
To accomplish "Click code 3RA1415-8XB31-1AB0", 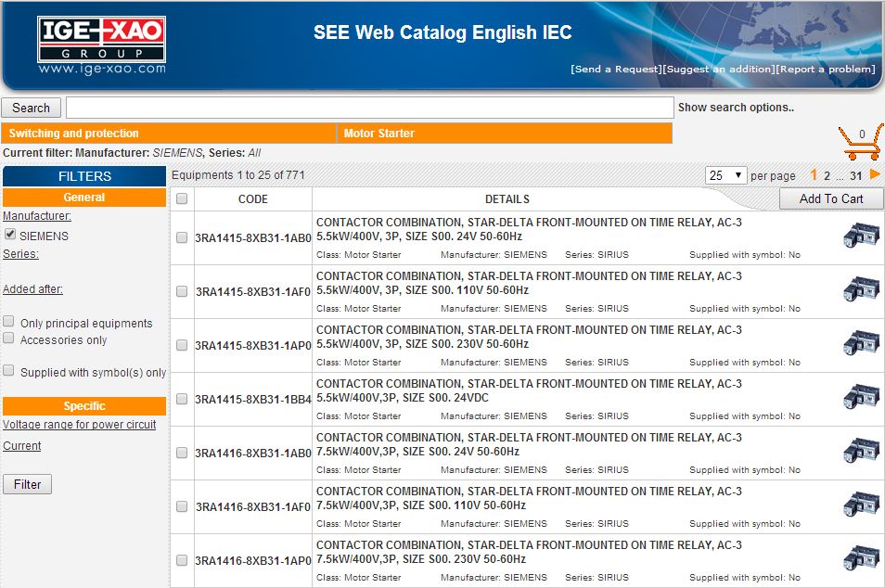I will point(253,238).
